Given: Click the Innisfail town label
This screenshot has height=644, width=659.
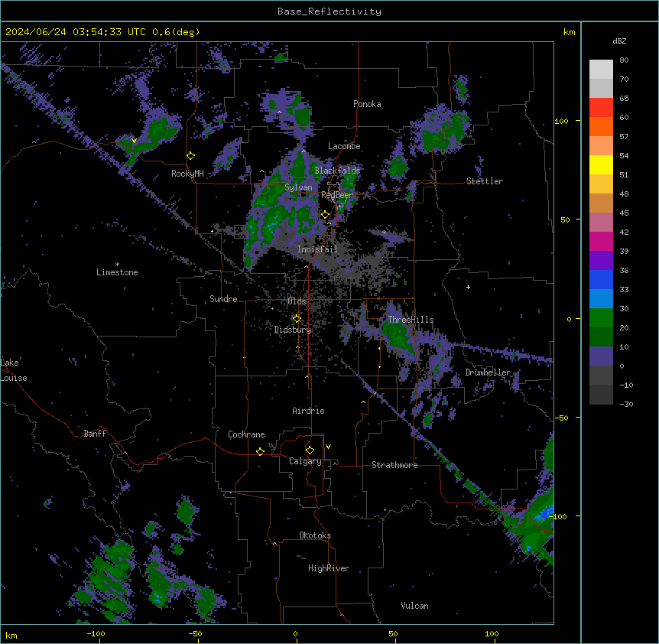Looking at the screenshot, I should [x=317, y=249].
